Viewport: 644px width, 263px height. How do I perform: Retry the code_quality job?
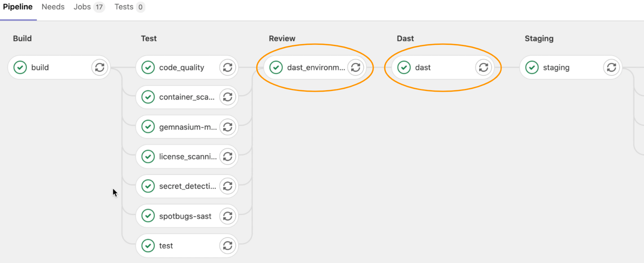(x=228, y=67)
